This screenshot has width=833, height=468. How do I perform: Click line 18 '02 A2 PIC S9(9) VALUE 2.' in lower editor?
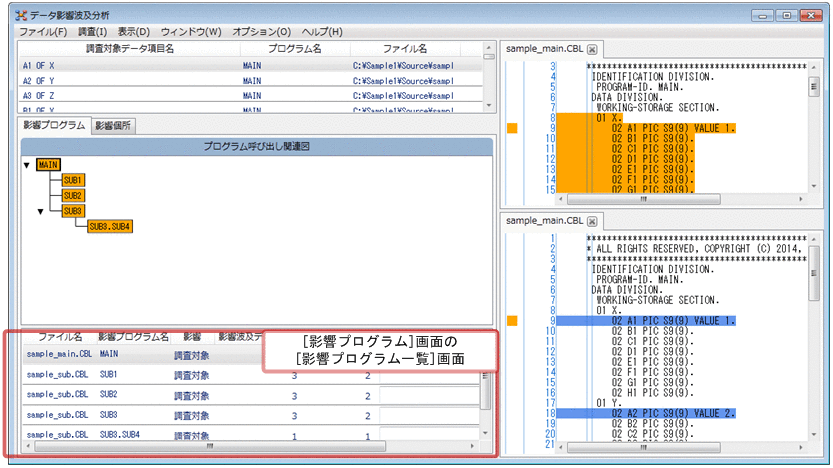click(x=673, y=413)
